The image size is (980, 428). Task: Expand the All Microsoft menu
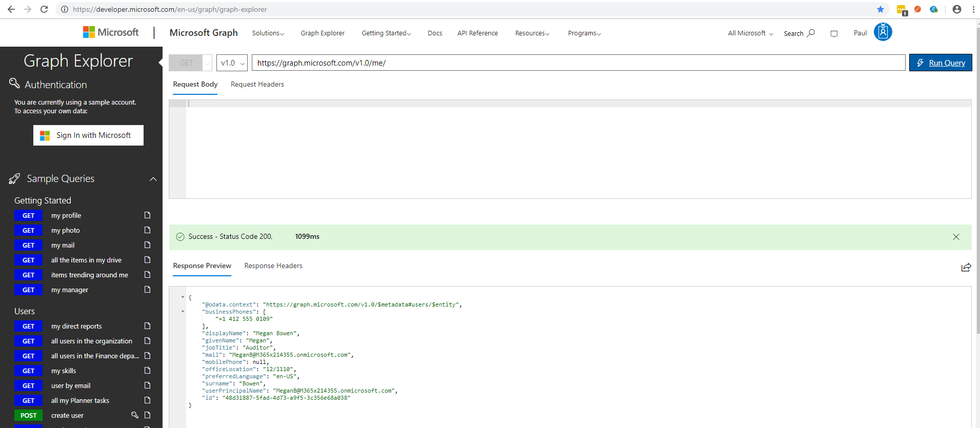[751, 33]
